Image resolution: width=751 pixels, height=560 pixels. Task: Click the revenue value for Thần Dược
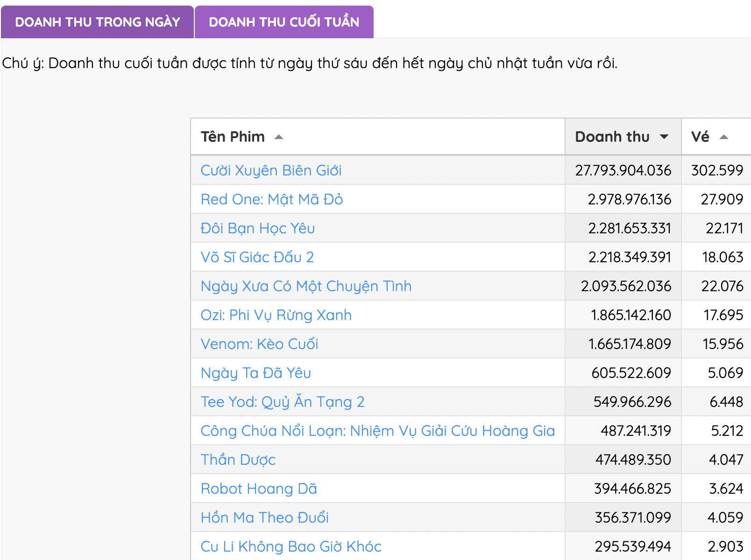click(x=633, y=460)
